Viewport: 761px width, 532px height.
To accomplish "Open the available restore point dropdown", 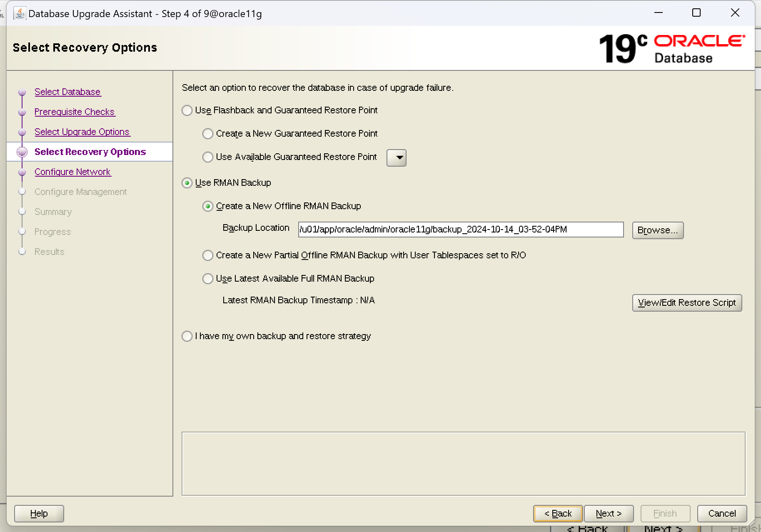I will pos(397,158).
